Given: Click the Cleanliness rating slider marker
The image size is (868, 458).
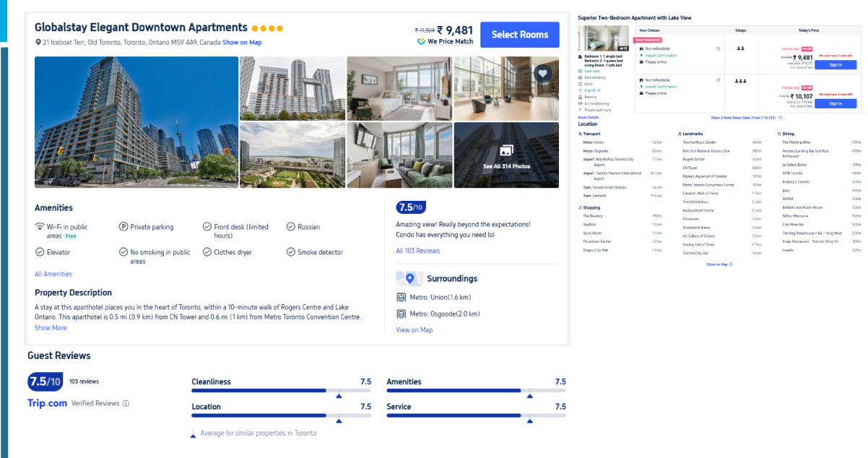Looking at the screenshot, I should 338,395.
